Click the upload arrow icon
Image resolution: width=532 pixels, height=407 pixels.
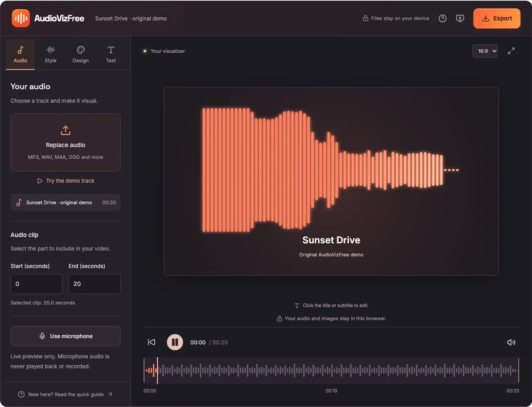(66, 130)
